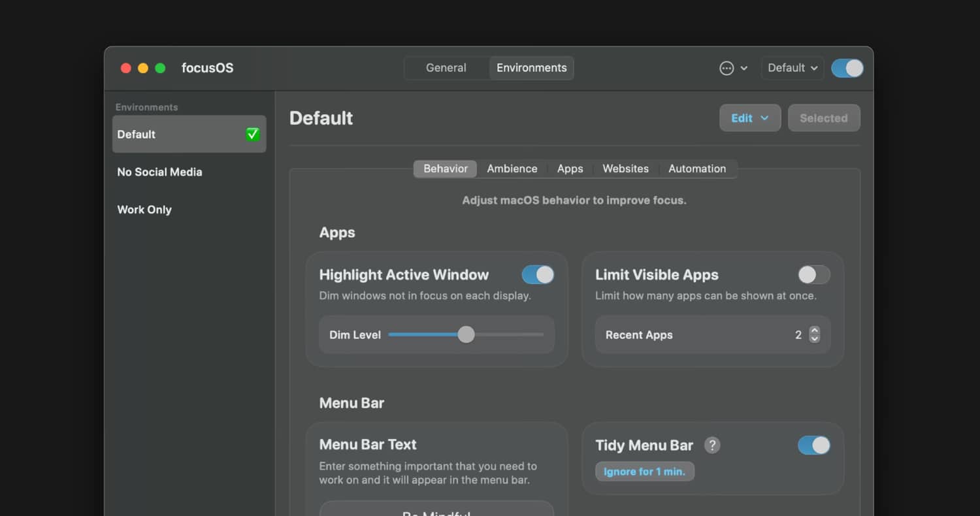Screen dimensions: 980x516
Task: Click the Selected button
Action: pos(824,118)
